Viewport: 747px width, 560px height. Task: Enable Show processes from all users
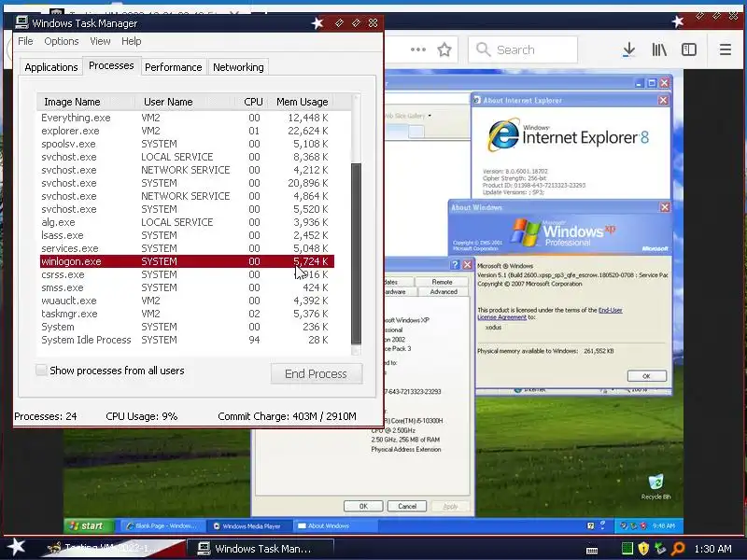[x=41, y=370]
